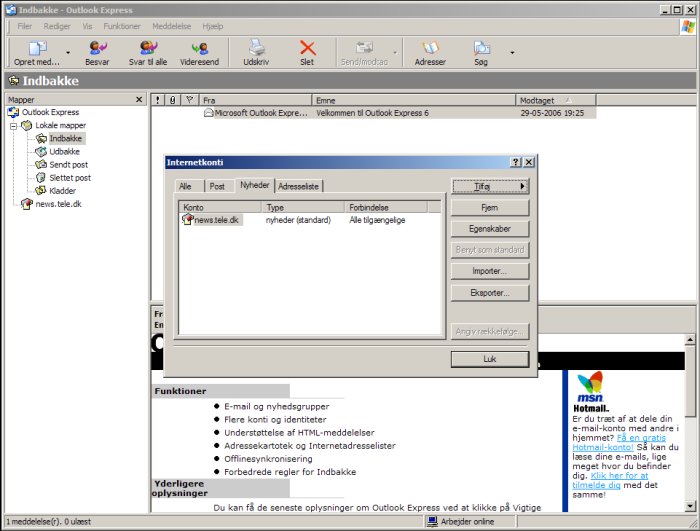Open the Adresser address book
The image size is (700, 531).
pos(430,49)
